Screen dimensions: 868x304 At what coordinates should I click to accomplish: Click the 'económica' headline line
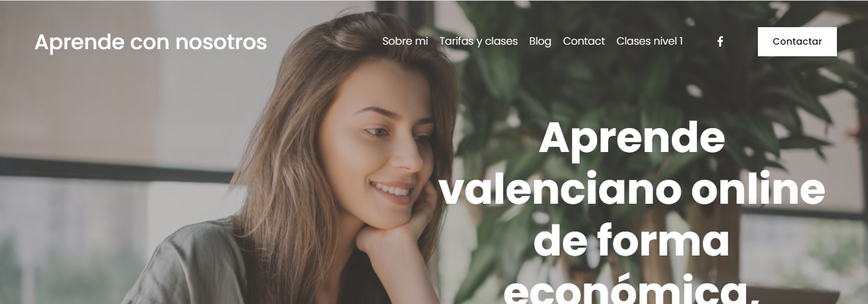631,289
